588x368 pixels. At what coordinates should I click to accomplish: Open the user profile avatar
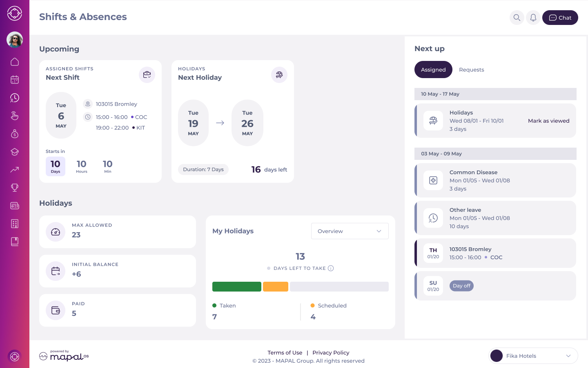[15, 40]
